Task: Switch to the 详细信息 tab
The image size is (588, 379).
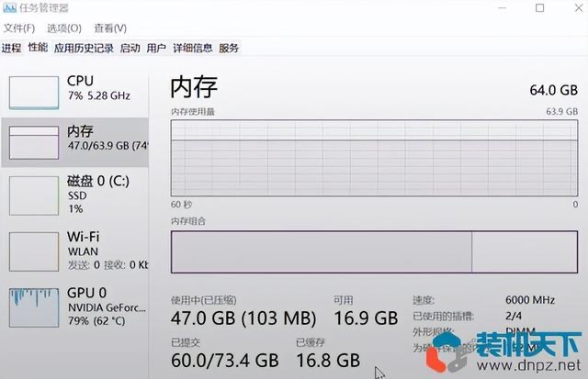Action: click(192, 48)
